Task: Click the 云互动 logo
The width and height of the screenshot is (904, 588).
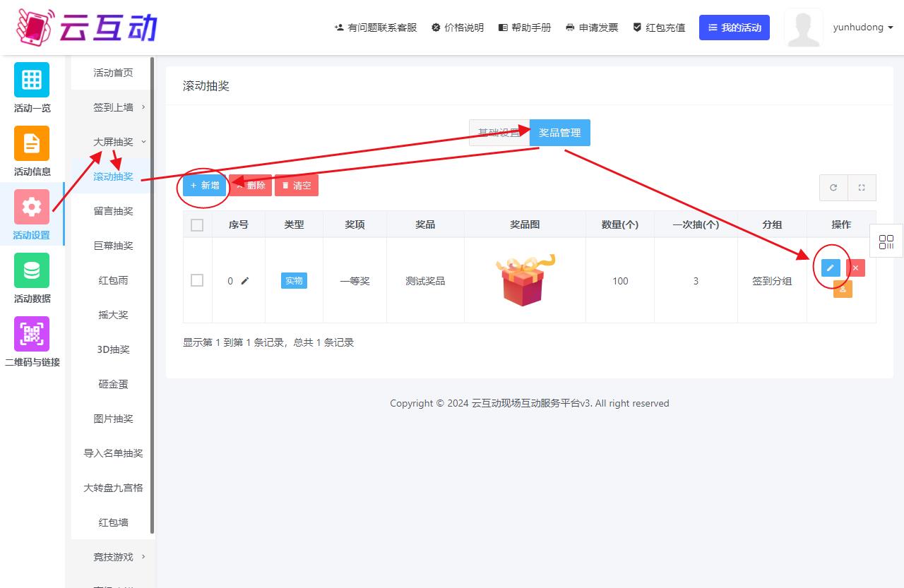Action: [x=86, y=28]
